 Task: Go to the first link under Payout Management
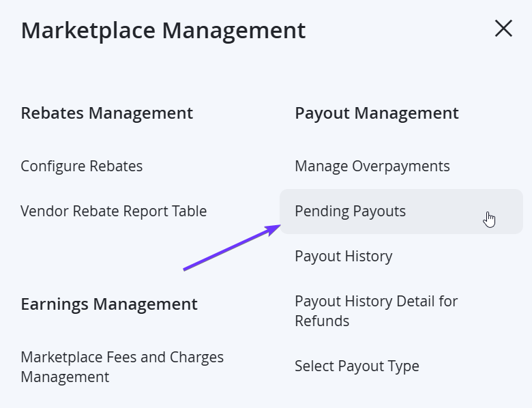372,166
